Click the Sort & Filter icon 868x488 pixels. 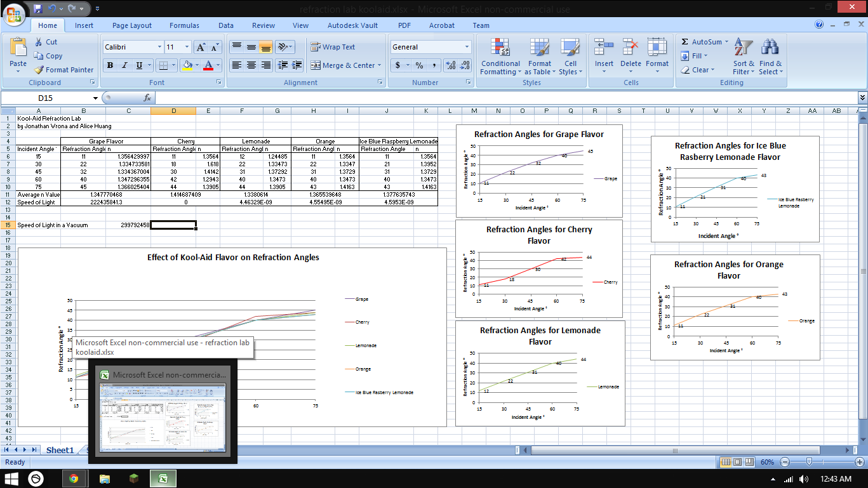743,47
